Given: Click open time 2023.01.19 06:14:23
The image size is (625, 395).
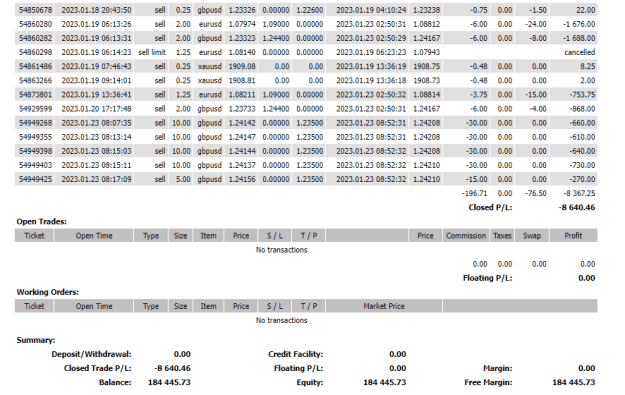Looking at the screenshot, I should pos(96,52).
